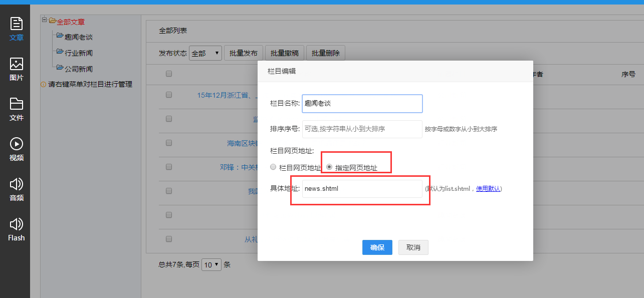Open the Flash sidebar icon

coord(17,229)
